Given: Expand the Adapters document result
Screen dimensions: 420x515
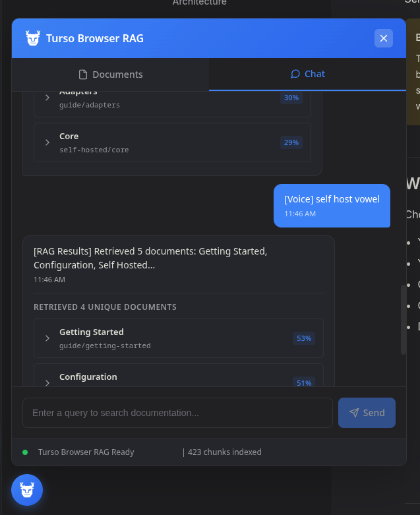Looking at the screenshot, I should tap(47, 98).
